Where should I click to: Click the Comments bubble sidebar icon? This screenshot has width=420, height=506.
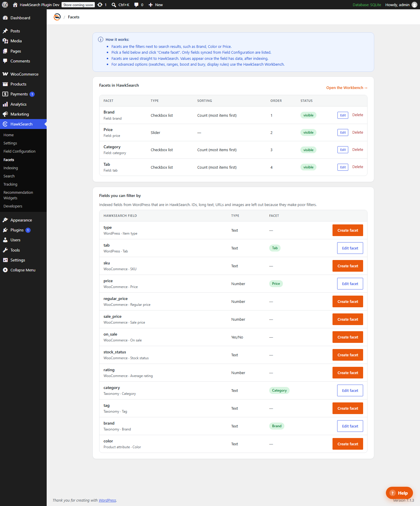coord(5,61)
